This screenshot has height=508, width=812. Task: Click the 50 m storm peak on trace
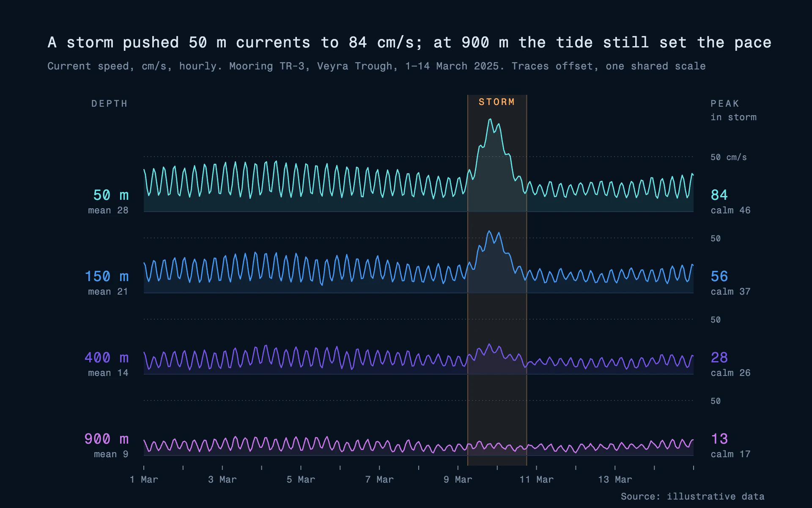pyautogui.click(x=490, y=119)
